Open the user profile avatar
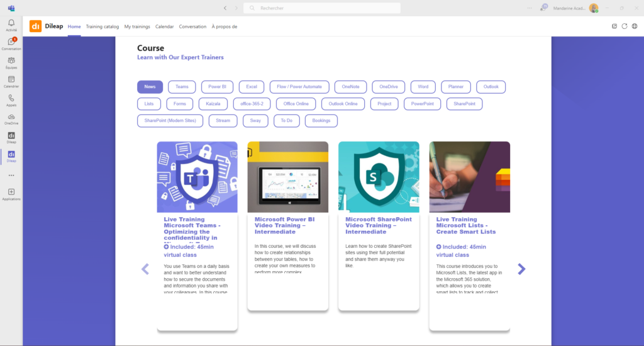The width and height of the screenshot is (644, 346). coord(594,8)
